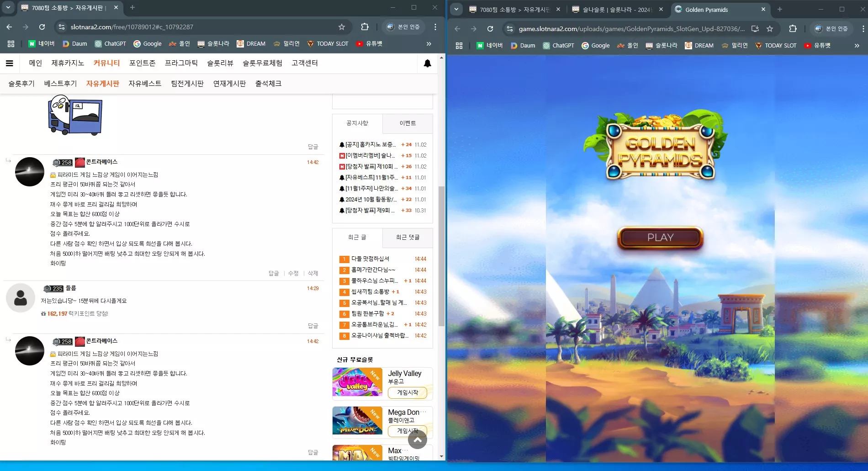Expand hidden bookmarks chevron in left window

(x=429, y=44)
